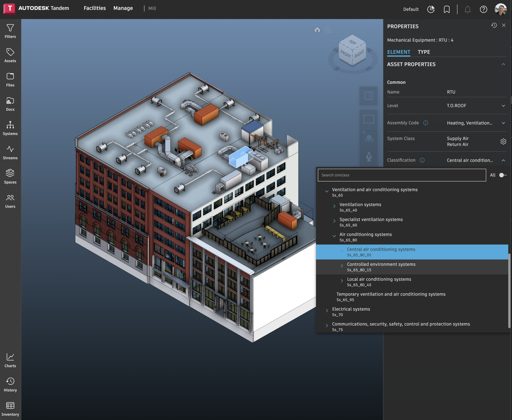The height and width of the screenshot is (420, 512).
Task: Open the Assets sidebar icon
Action: coord(10,55)
